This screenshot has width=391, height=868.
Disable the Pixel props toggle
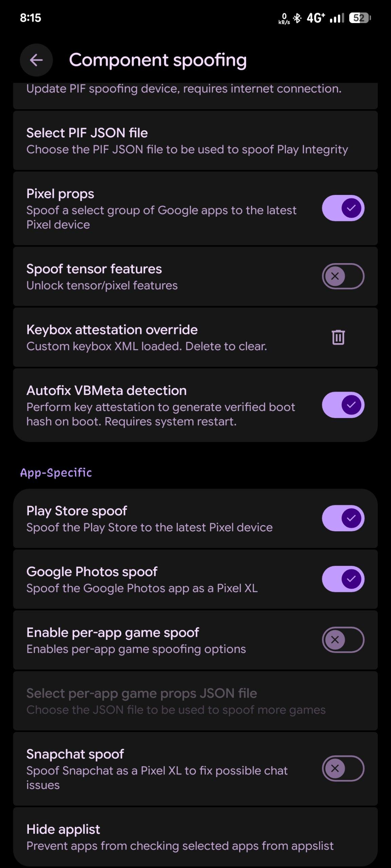pos(343,208)
